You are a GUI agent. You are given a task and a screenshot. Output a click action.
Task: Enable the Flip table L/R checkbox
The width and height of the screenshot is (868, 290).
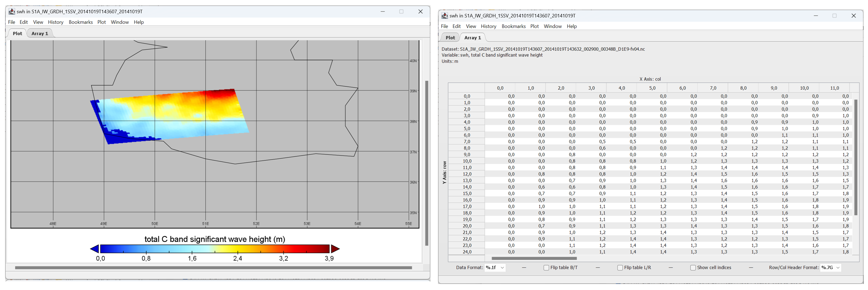click(620, 268)
